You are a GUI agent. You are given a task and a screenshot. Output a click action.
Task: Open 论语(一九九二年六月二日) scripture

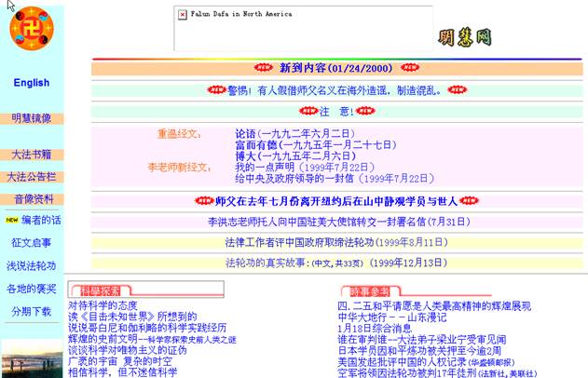pyautogui.click(x=294, y=134)
